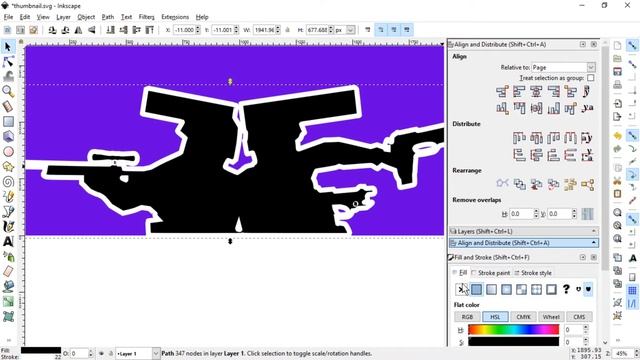Switch to the Stroke style tab
The height and width of the screenshot is (360, 640).
[533, 273]
